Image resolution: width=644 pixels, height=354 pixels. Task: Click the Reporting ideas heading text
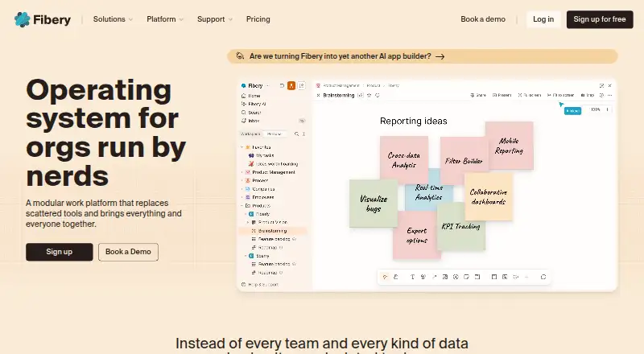[414, 121]
